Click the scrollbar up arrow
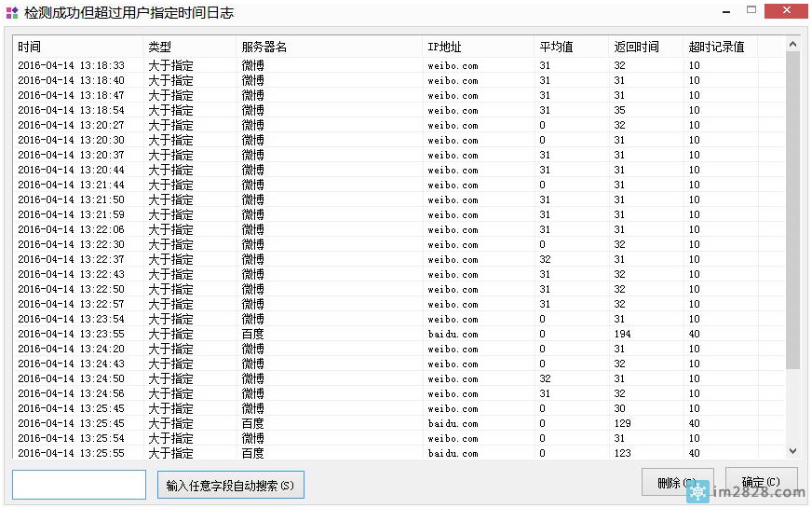Viewport: 812px width, 508px height. (x=792, y=44)
